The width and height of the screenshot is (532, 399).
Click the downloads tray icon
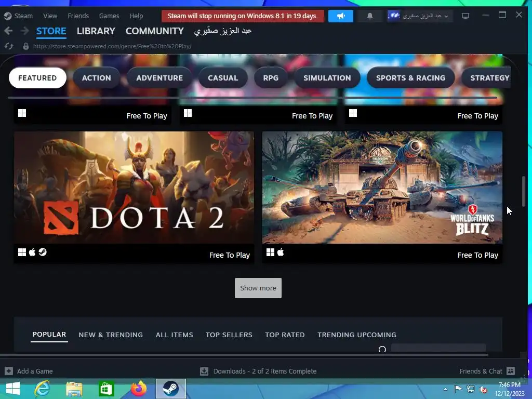[x=204, y=371]
